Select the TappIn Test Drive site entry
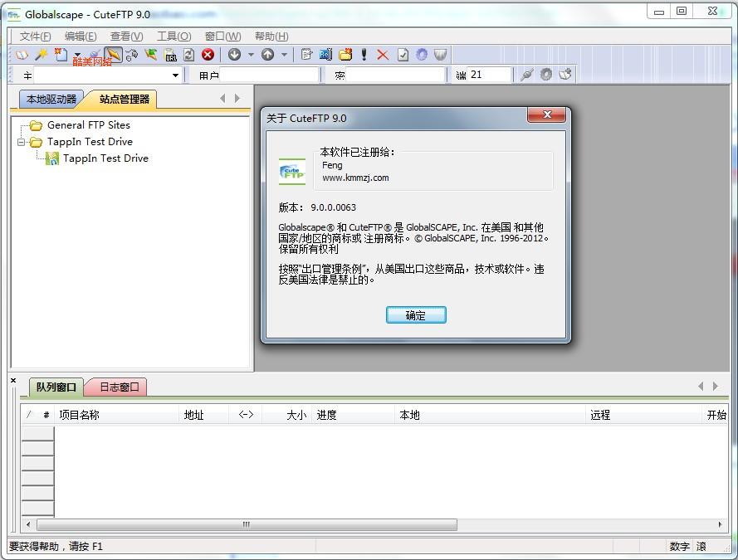Screen dimensions: 738x560 (105, 158)
